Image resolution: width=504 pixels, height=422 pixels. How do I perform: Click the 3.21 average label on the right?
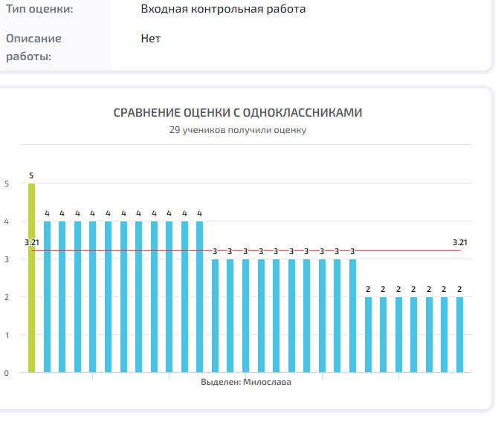[x=461, y=242]
